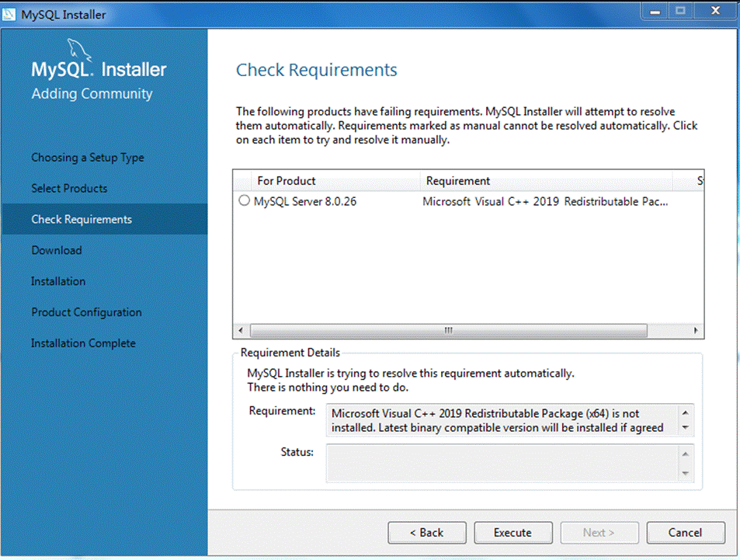Click the left arrow of horizontal scrollbar

241,331
